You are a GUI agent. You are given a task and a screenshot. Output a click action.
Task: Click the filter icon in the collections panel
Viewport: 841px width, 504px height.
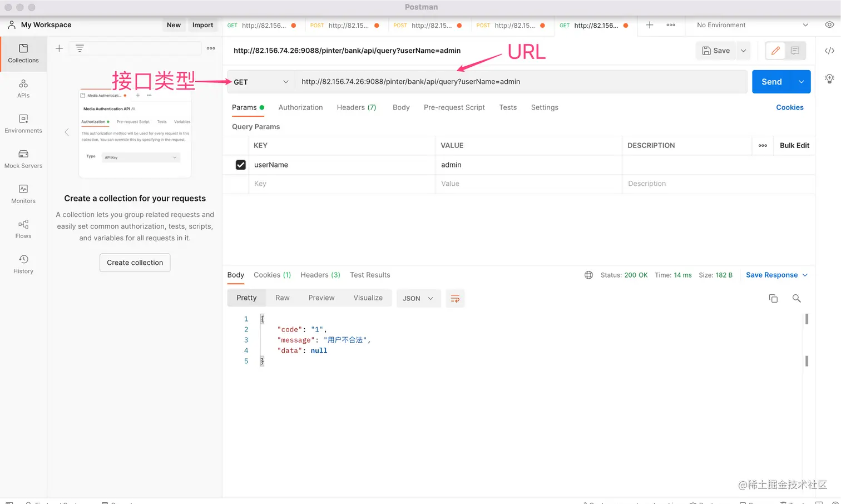tap(80, 48)
